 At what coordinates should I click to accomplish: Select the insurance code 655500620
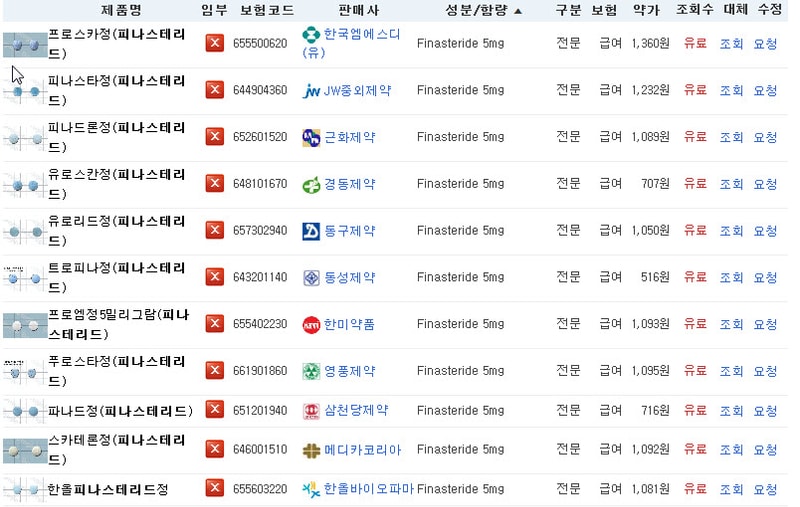260,43
